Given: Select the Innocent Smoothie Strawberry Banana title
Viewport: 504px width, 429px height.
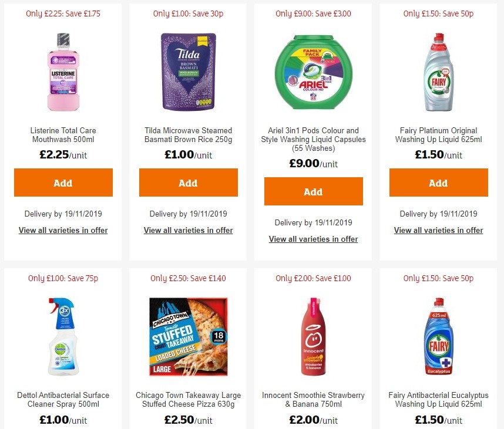Looking at the screenshot, I should (313, 400).
